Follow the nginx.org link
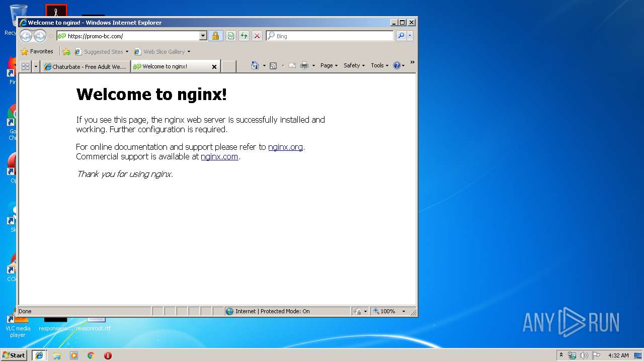 tap(285, 147)
